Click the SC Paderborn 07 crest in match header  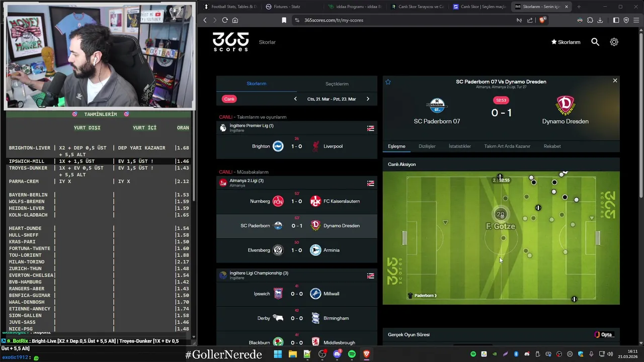pos(437,106)
